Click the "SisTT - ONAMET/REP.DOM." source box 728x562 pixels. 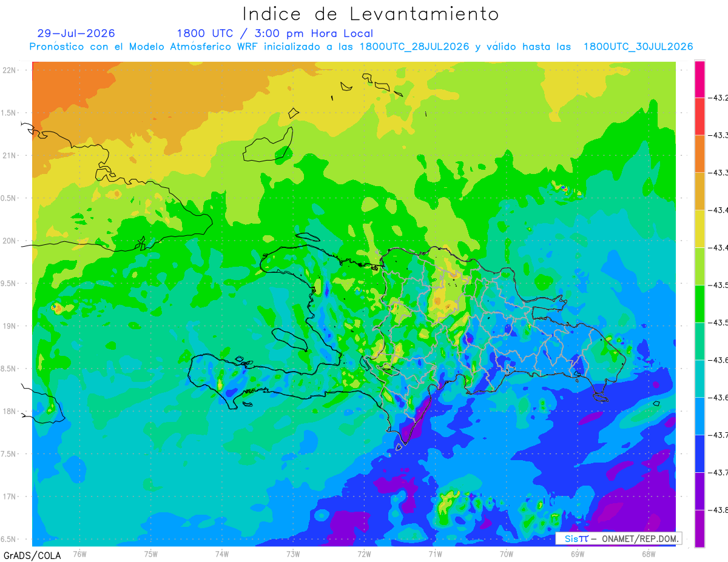point(619,538)
